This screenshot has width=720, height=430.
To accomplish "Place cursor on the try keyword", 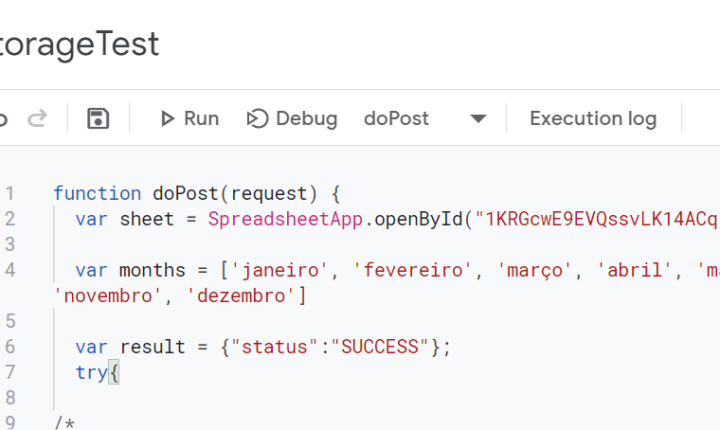I will (x=92, y=372).
